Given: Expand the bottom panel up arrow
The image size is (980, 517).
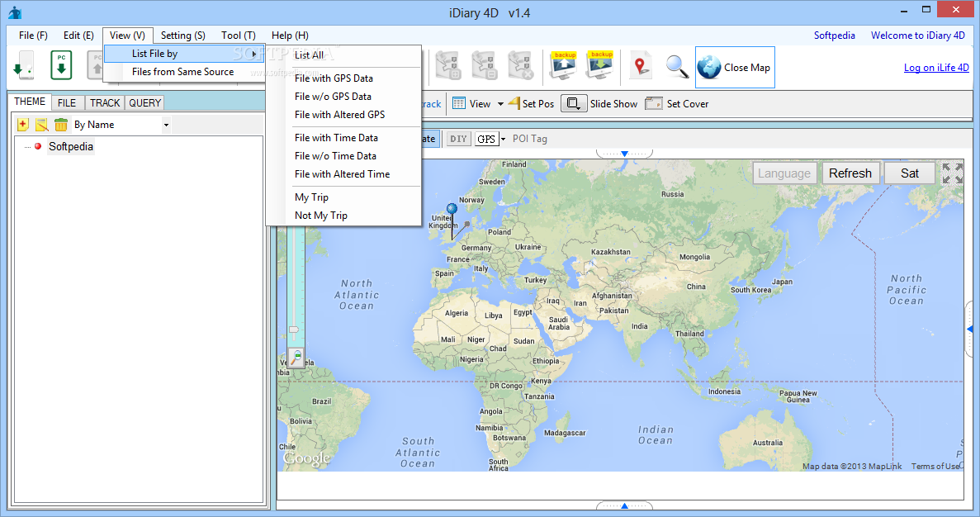Looking at the screenshot, I should [x=624, y=505].
